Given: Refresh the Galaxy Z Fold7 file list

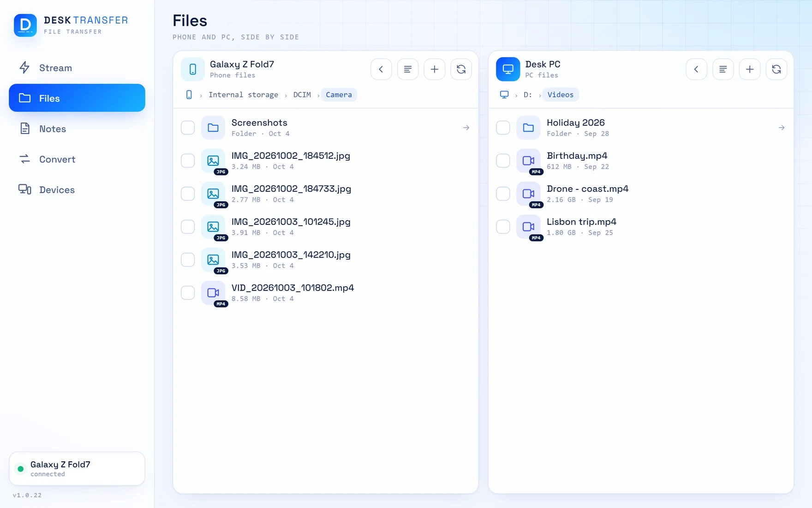Looking at the screenshot, I should tap(461, 69).
